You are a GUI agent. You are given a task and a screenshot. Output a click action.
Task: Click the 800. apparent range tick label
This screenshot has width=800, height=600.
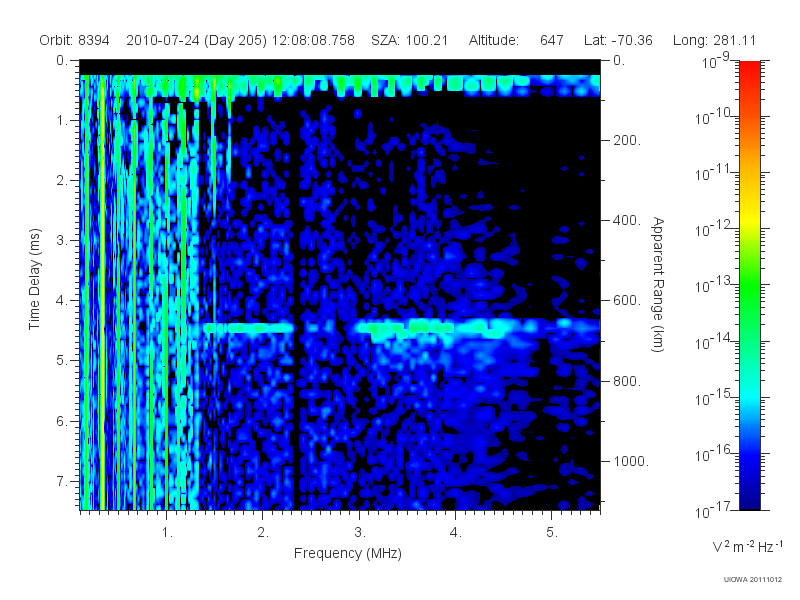coord(627,381)
